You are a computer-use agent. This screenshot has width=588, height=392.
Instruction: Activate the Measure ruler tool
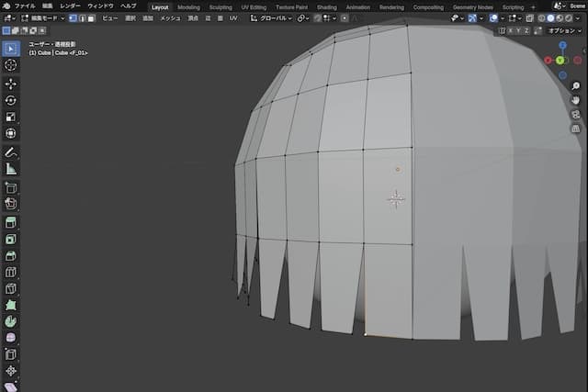click(x=11, y=169)
